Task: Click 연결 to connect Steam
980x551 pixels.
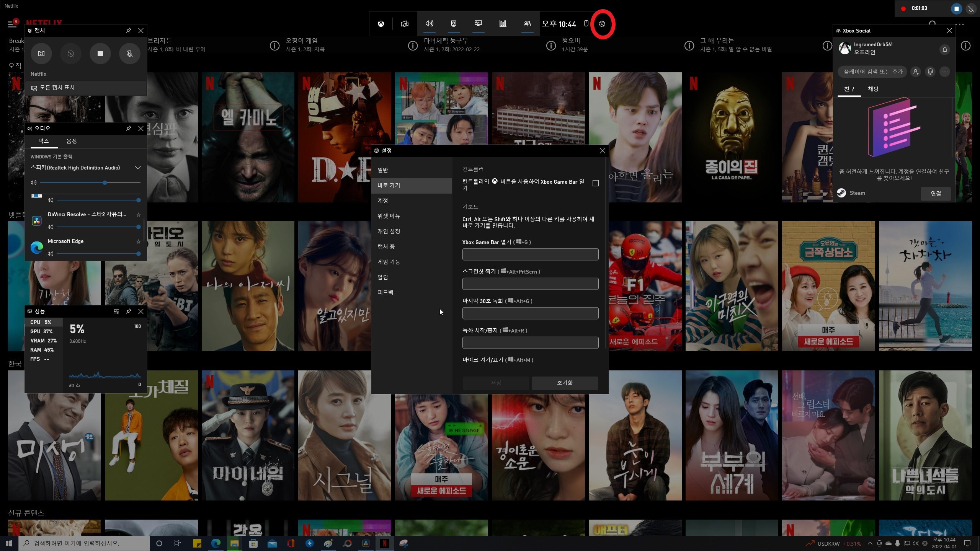Action: pyautogui.click(x=936, y=193)
